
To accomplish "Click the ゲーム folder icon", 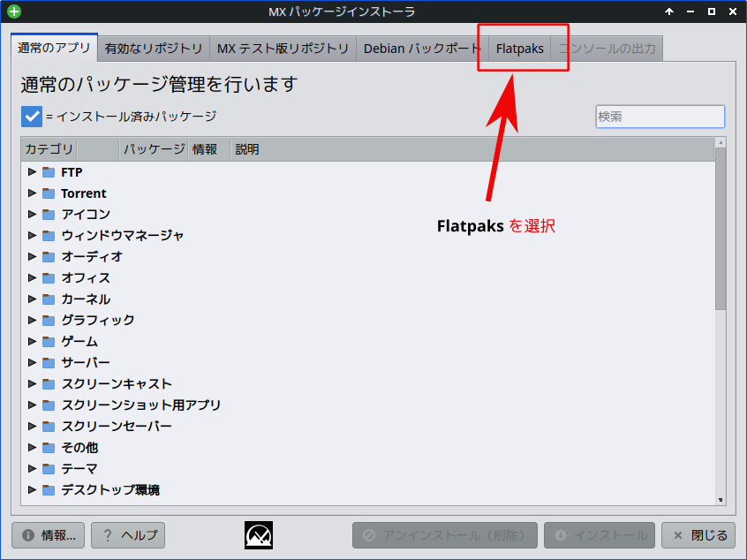I will [49, 342].
